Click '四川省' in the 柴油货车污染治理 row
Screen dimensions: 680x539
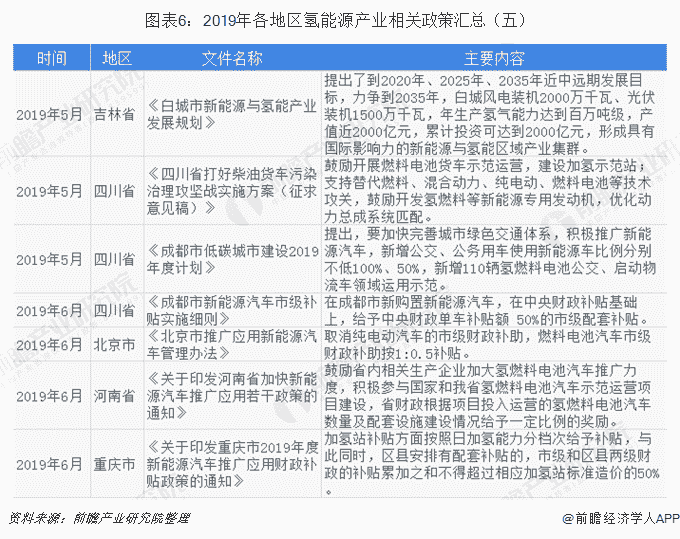tap(114, 191)
